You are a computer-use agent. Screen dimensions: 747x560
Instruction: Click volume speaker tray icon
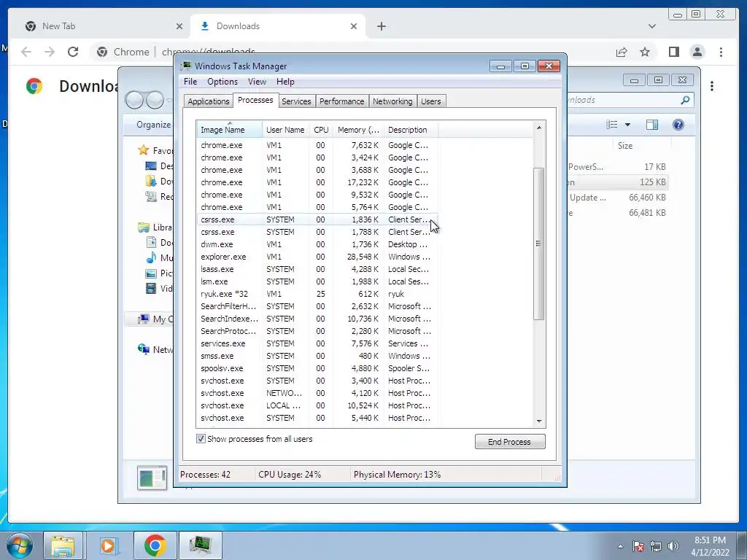click(x=673, y=546)
